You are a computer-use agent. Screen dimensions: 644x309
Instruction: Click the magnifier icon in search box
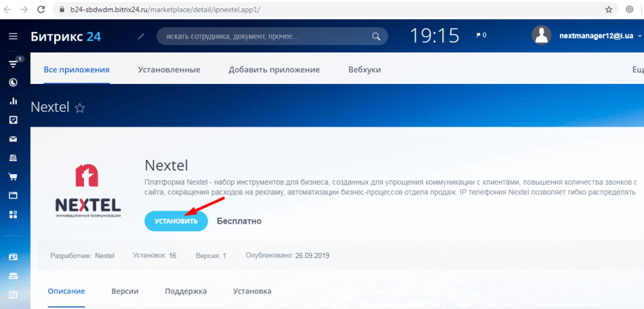[x=377, y=36]
